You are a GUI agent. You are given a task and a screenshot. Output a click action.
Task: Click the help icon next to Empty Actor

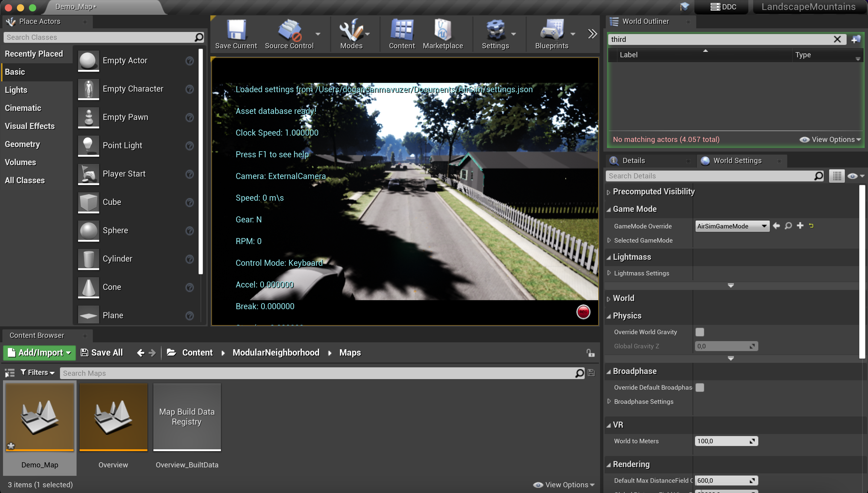(190, 61)
